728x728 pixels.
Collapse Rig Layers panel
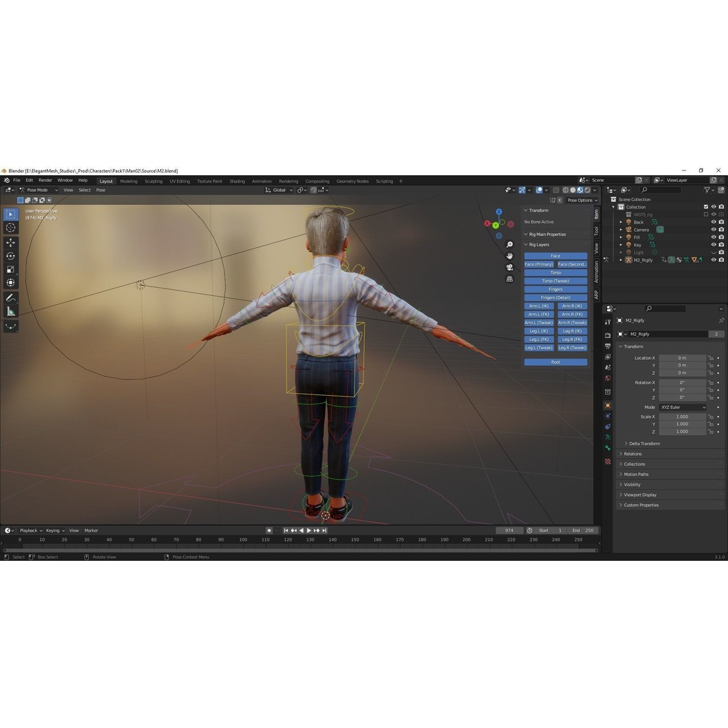click(x=539, y=245)
